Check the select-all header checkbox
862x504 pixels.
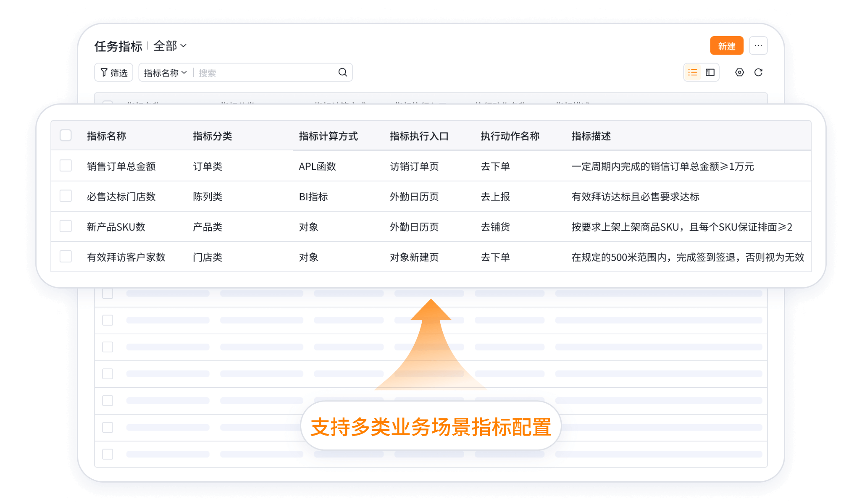coord(66,136)
